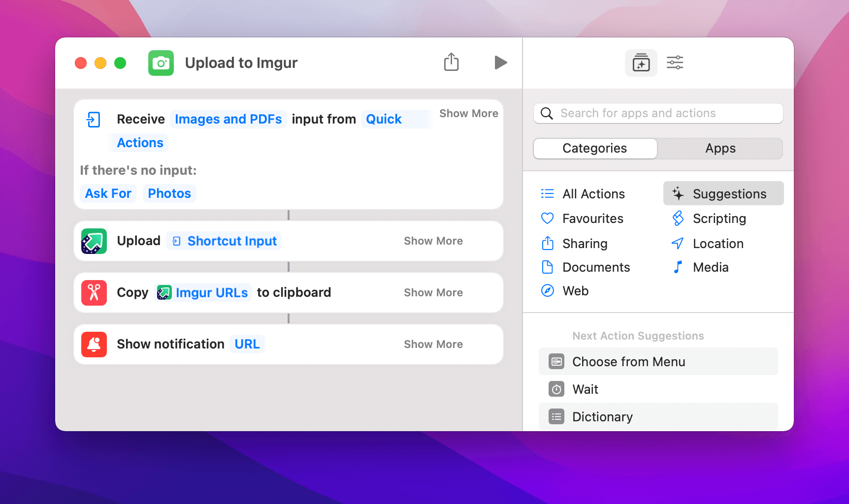Switch to the Action Library panel
Screen dimensions: 849x504
point(641,63)
